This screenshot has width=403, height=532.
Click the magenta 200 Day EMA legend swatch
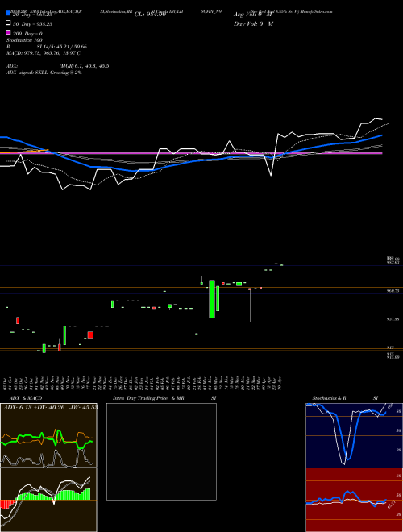(x=8, y=32)
